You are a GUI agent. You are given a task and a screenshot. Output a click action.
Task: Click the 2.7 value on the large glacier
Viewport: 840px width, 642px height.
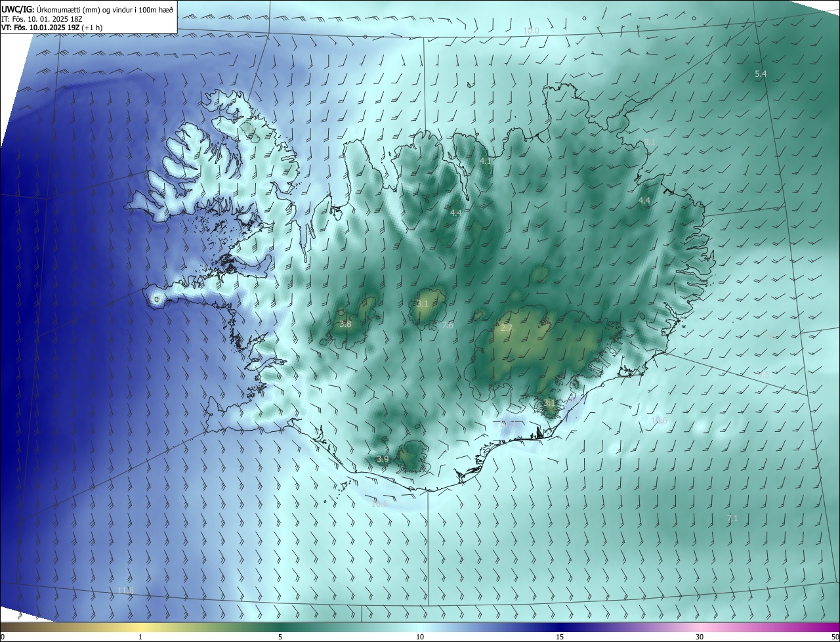[x=506, y=328]
